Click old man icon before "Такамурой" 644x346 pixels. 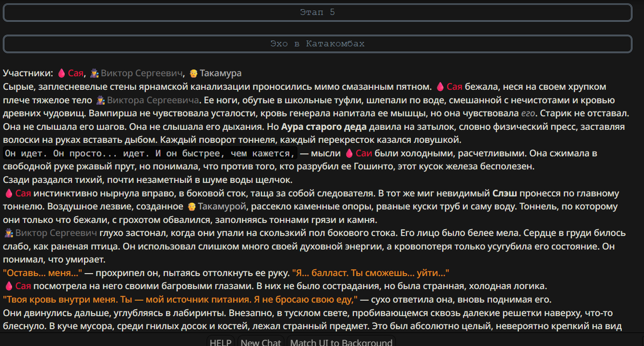pos(192,207)
